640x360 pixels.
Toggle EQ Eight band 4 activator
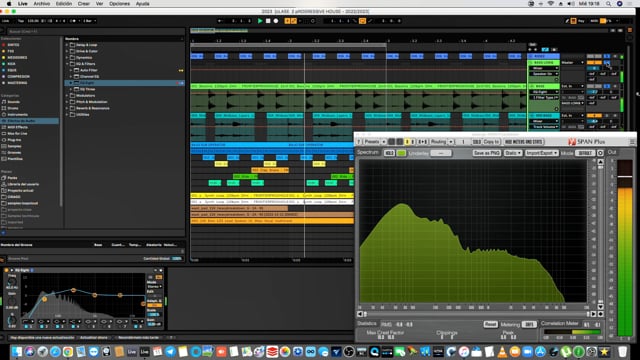coord(73,327)
